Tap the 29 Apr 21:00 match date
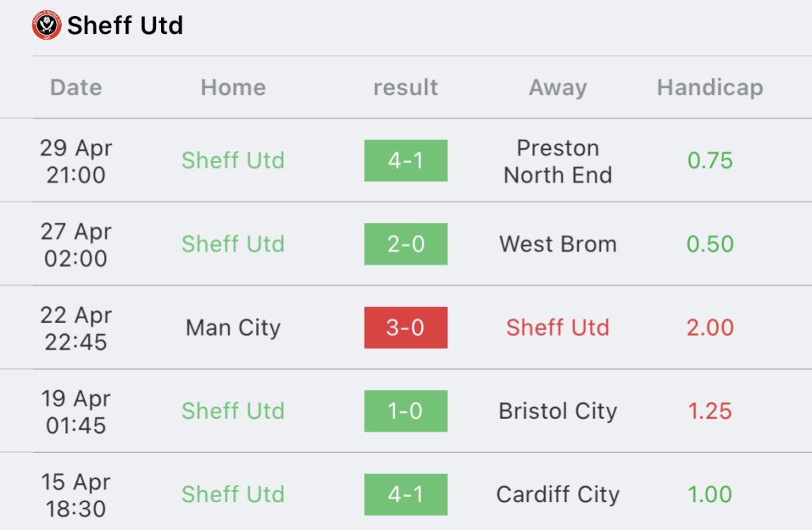This screenshot has width=812, height=530. coord(76,161)
